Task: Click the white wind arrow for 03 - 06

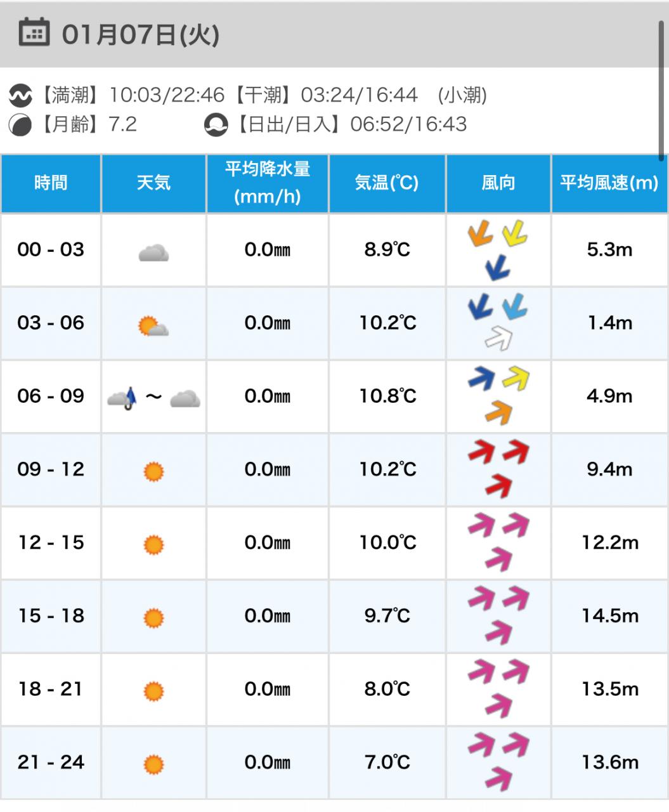Action: [x=498, y=339]
